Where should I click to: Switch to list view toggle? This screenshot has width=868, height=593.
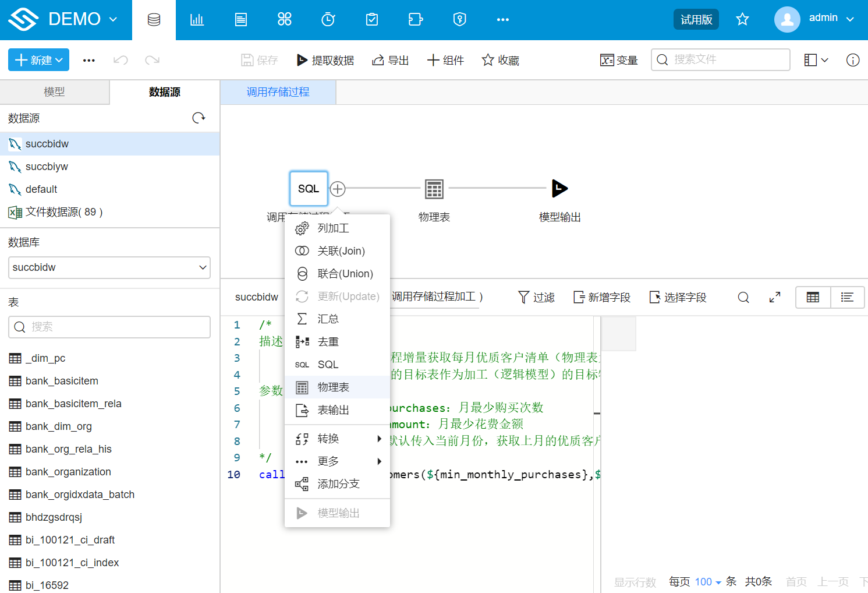(847, 297)
